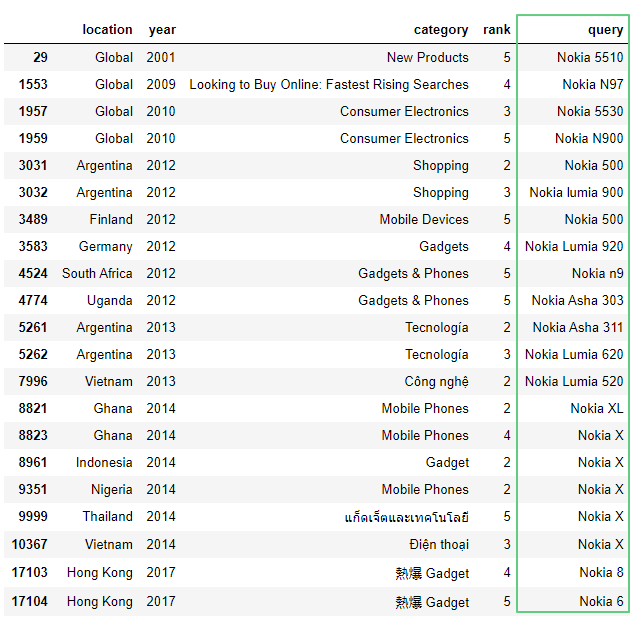633x618 pixels.
Task: Click the 'Nokia 5530' cell
Action: click(590, 111)
